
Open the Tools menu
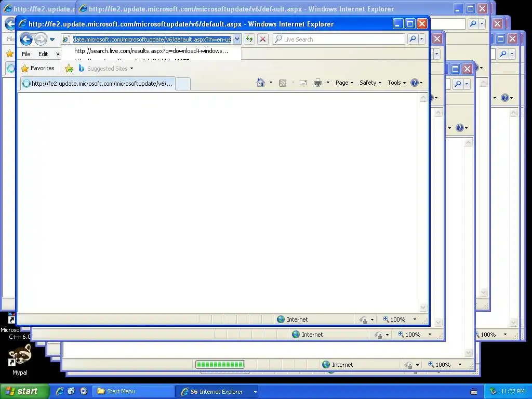396,83
